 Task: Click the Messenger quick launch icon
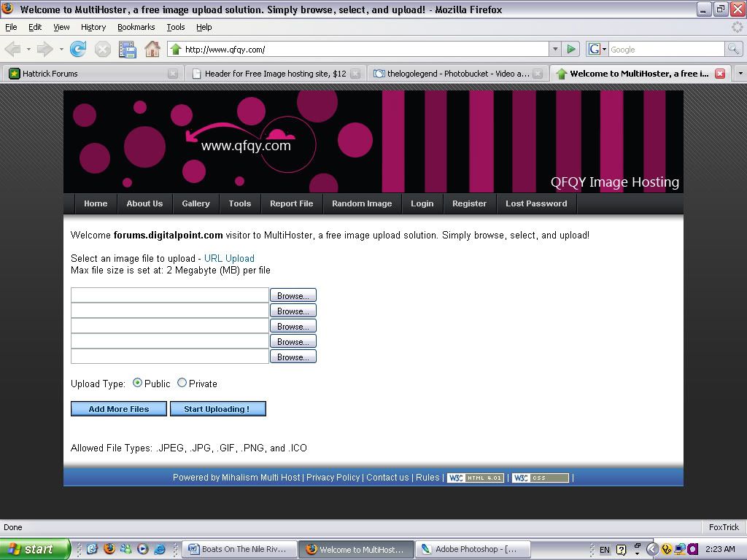[x=125, y=549]
